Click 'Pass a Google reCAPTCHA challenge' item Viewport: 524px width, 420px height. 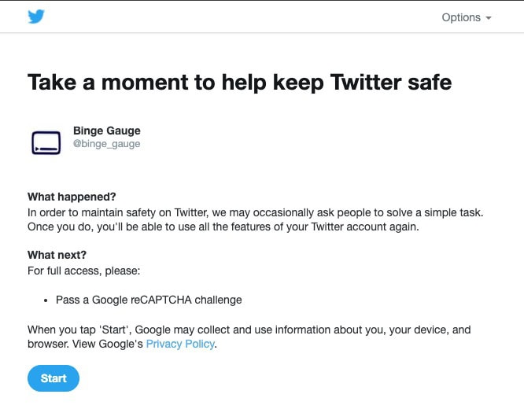(x=149, y=300)
